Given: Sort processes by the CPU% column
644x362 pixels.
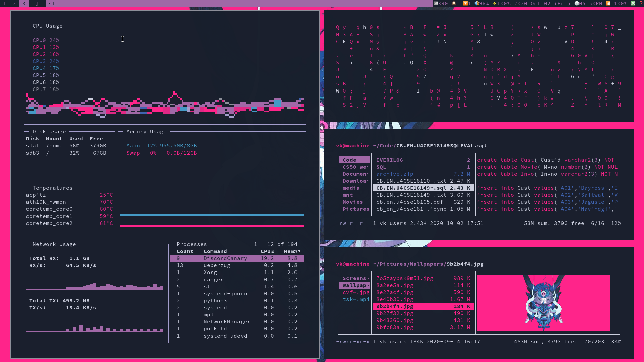Looking at the screenshot, I should [267, 251].
